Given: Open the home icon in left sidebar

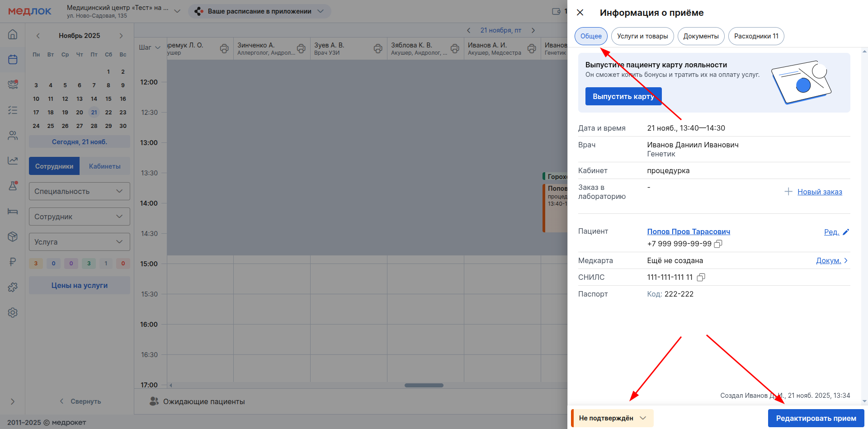Looking at the screenshot, I should [x=13, y=34].
